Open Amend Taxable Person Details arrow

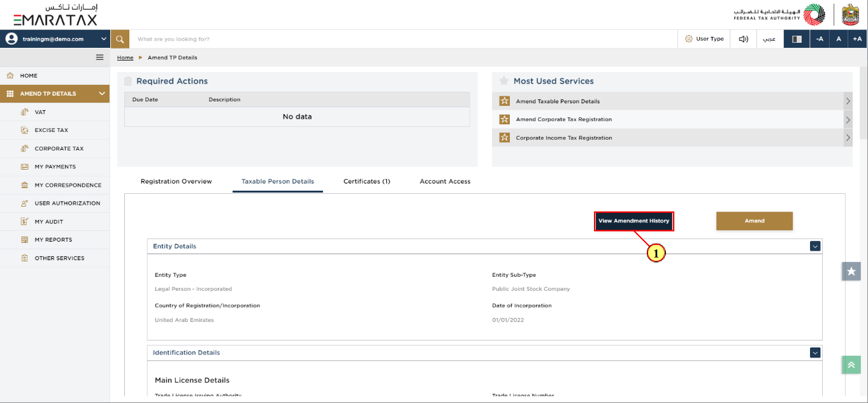[848, 101]
